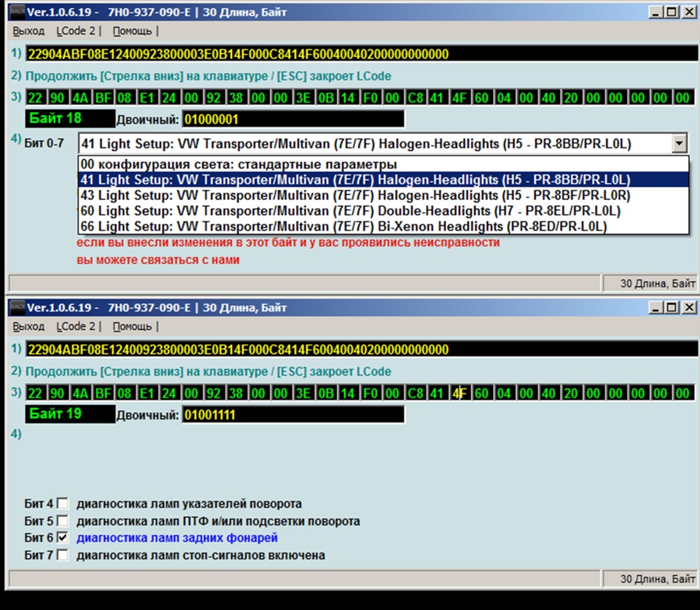This screenshot has width=700, height=610.
Task: Open Помощь menu in upper window
Action: [x=132, y=31]
